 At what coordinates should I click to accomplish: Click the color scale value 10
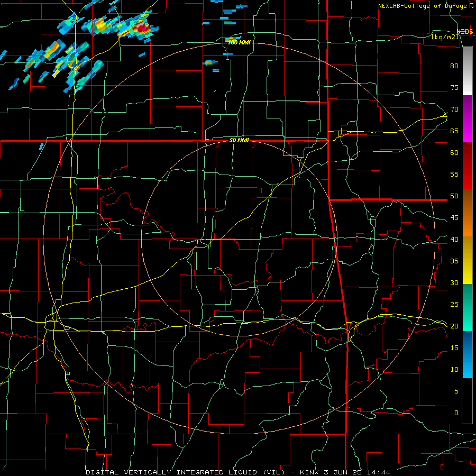tap(454, 370)
